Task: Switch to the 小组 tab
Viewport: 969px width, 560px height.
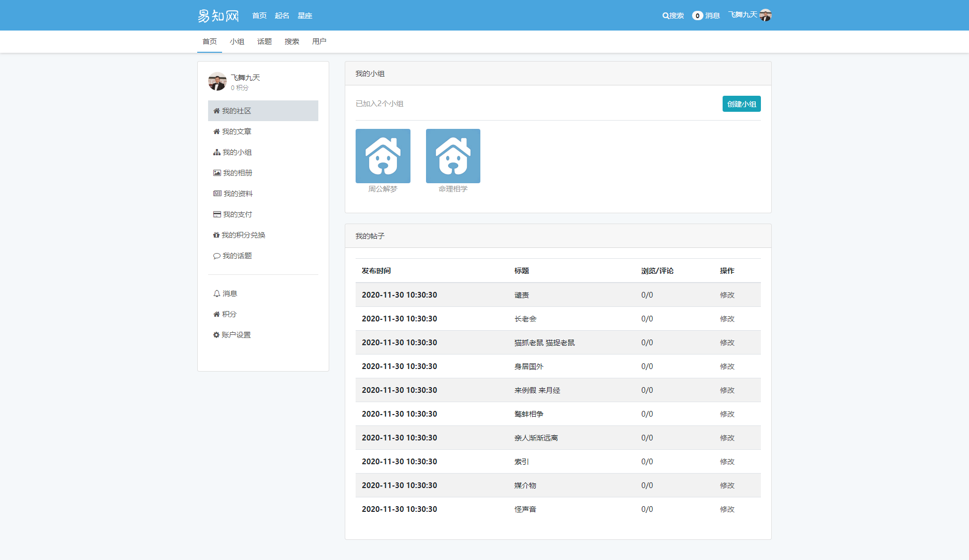Action: [x=237, y=41]
